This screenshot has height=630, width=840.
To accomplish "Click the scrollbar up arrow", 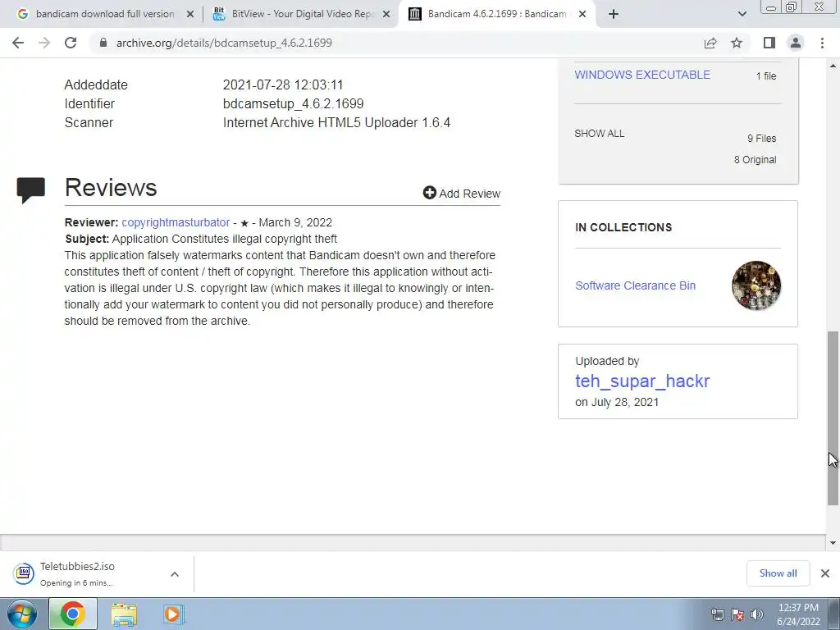I will click(833, 66).
